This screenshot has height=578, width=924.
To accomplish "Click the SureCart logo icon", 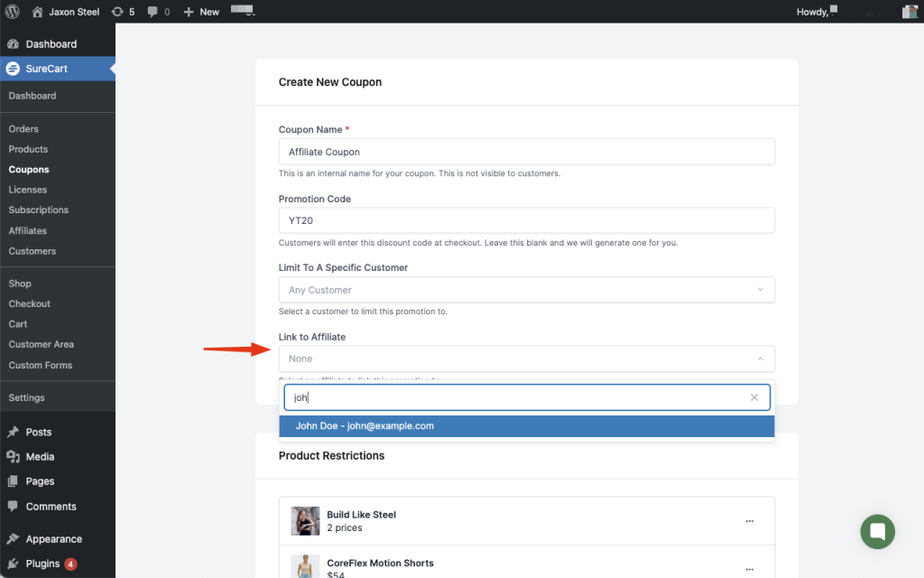I will click(13, 69).
